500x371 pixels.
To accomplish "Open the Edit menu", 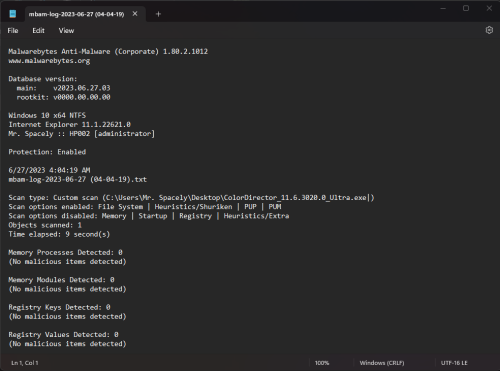I will [x=38, y=31].
